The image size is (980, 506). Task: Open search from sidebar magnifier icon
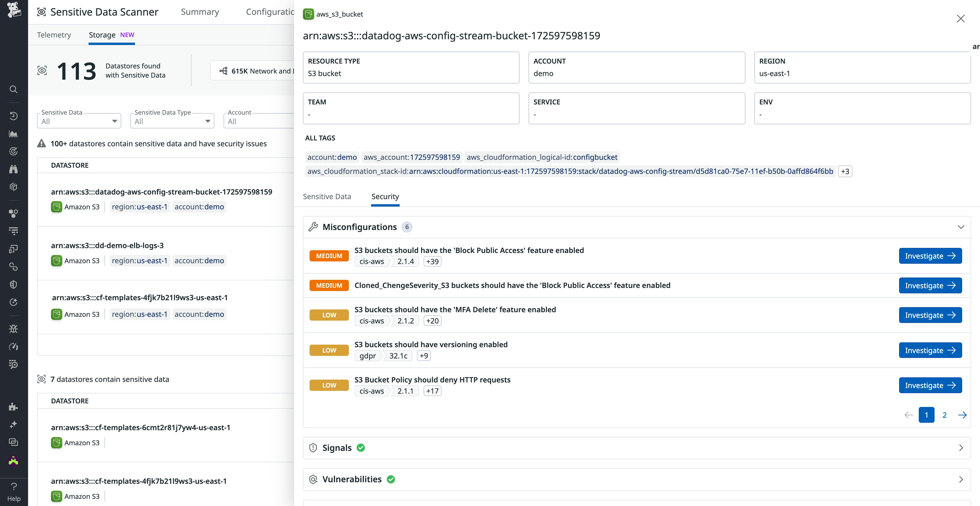pyautogui.click(x=13, y=89)
